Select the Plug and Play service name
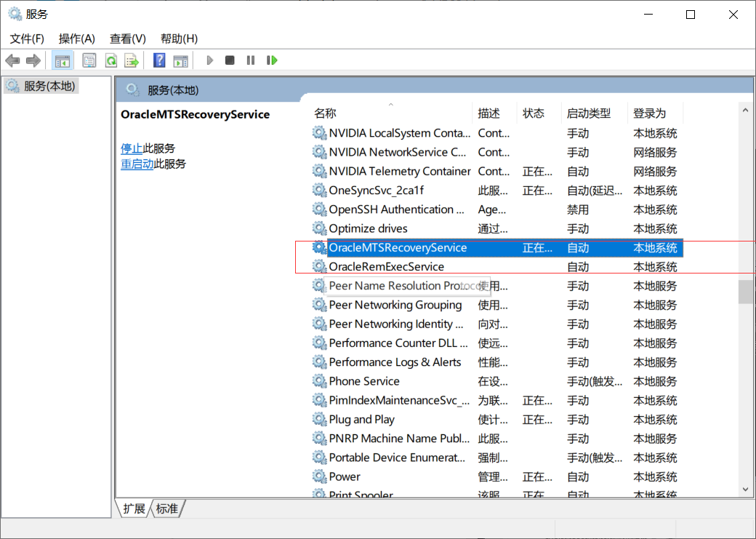 [x=361, y=419]
